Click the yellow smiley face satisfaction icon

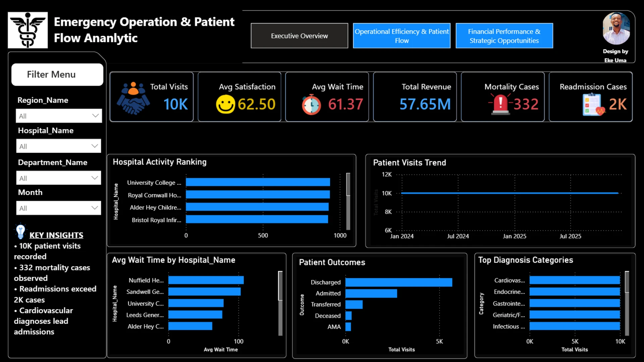pyautogui.click(x=225, y=104)
